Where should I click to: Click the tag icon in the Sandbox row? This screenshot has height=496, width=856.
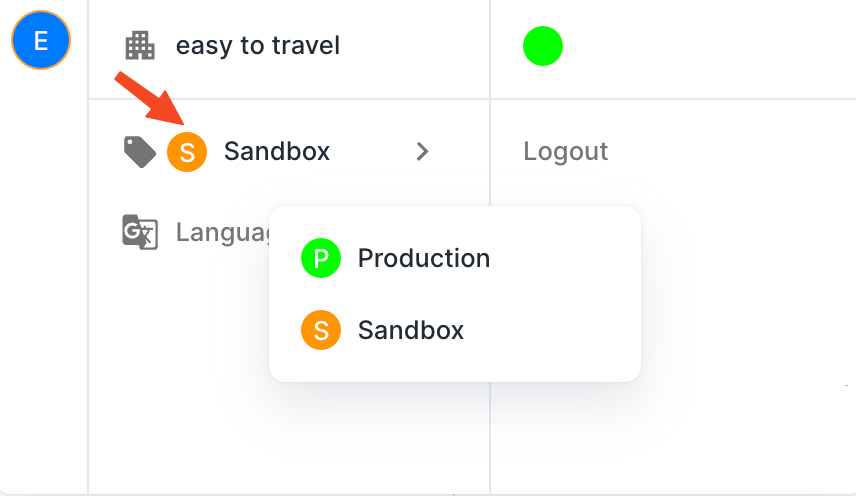coord(139,151)
